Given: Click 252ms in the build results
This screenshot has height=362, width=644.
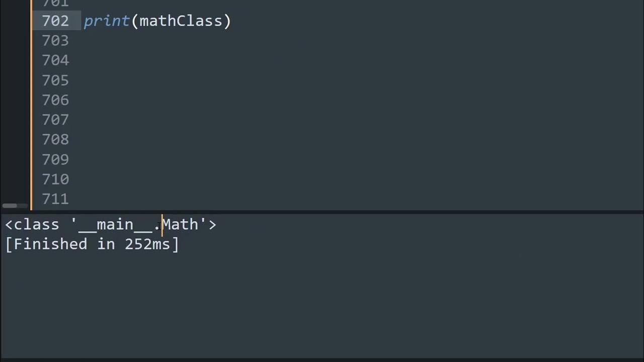Looking at the screenshot, I should pos(147,244).
